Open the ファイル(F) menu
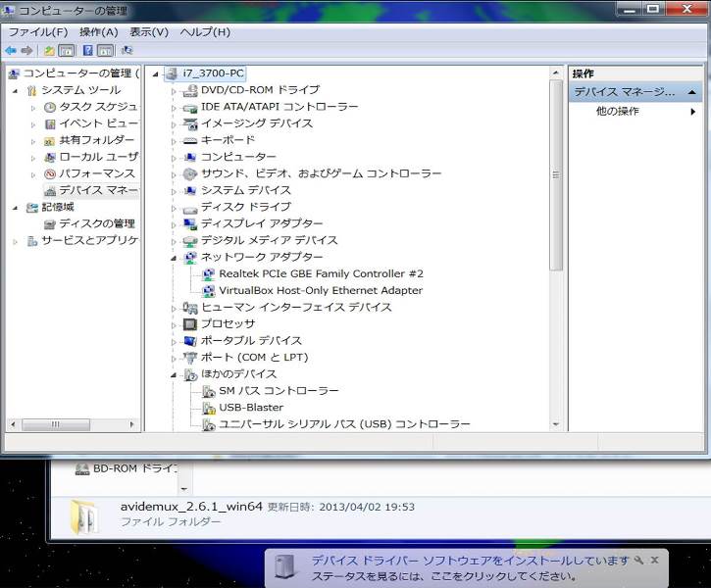Screen dimensions: 711x588 coord(38,32)
